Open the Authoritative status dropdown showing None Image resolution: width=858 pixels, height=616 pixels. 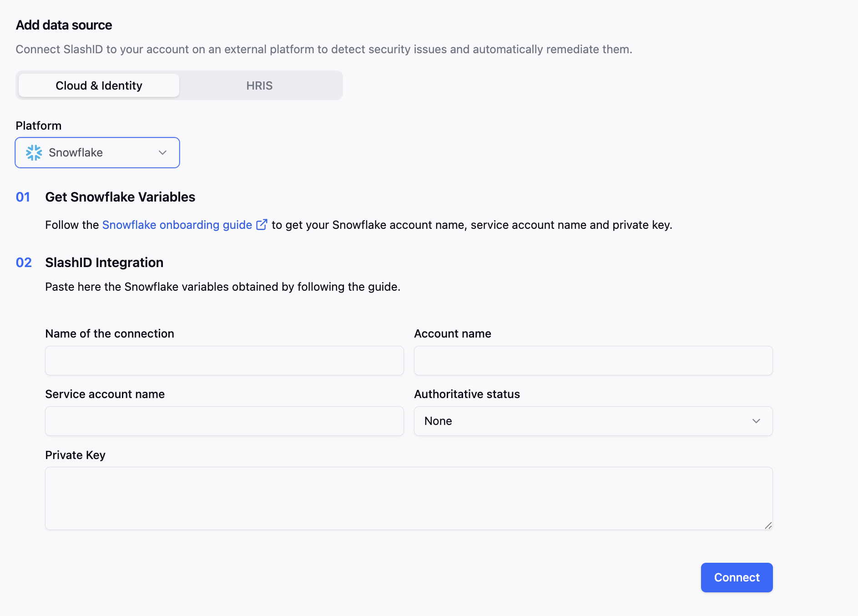[x=593, y=421]
